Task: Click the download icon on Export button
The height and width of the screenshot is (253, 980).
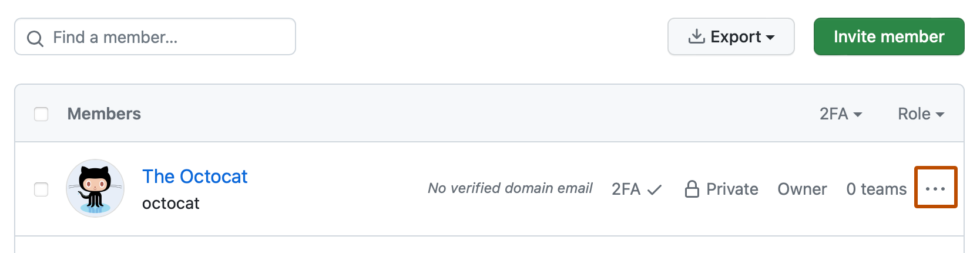Action: tap(696, 36)
